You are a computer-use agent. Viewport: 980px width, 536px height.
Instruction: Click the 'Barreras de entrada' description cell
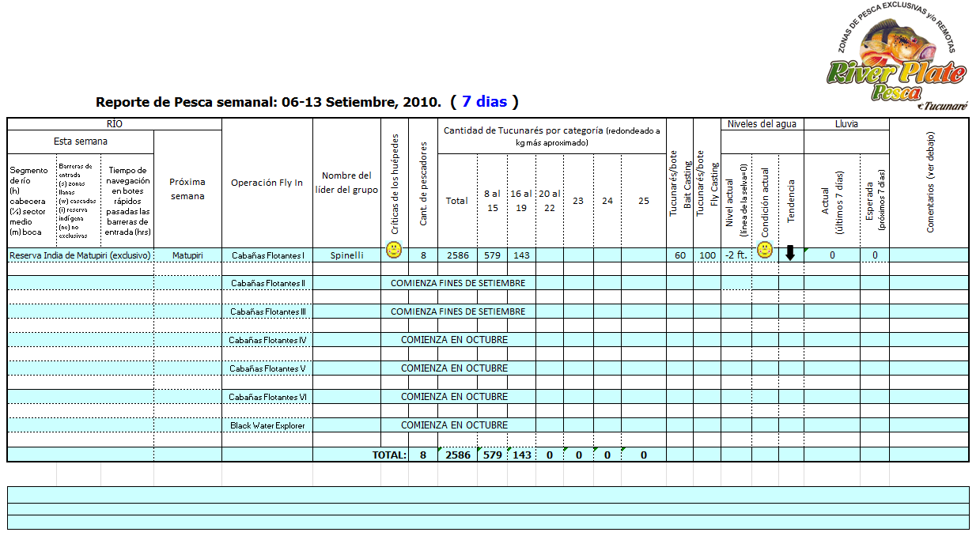click(78, 201)
